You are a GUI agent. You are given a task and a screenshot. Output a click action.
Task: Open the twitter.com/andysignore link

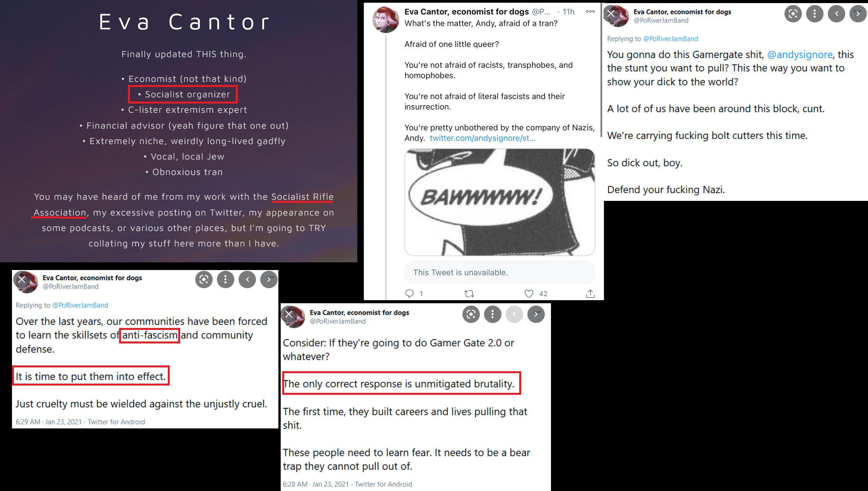click(x=483, y=138)
